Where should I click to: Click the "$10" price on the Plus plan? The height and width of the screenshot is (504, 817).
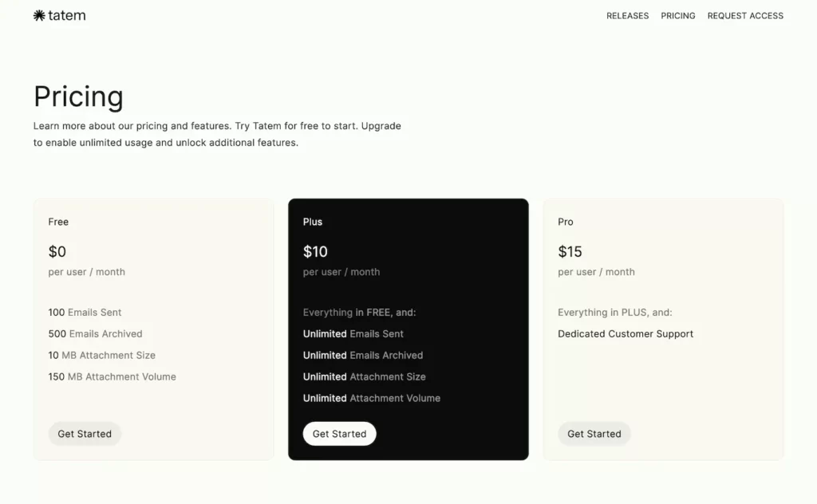point(315,251)
